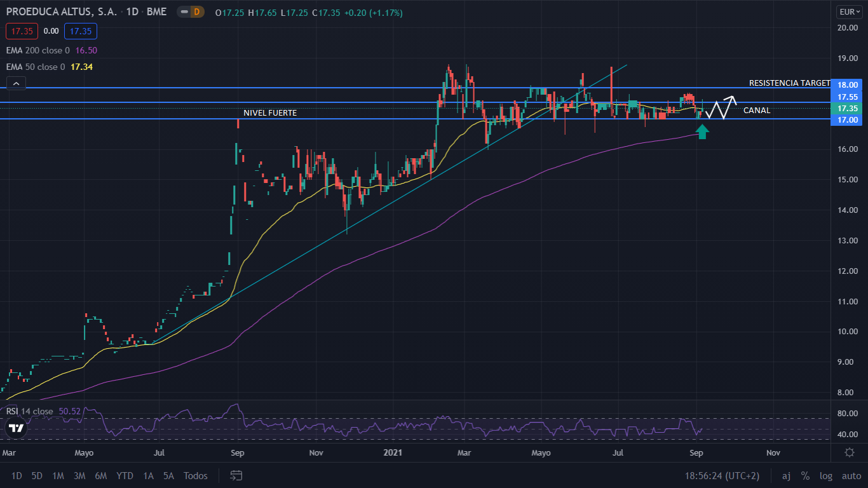Open the go-to-date calendar icon

tap(236, 475)
